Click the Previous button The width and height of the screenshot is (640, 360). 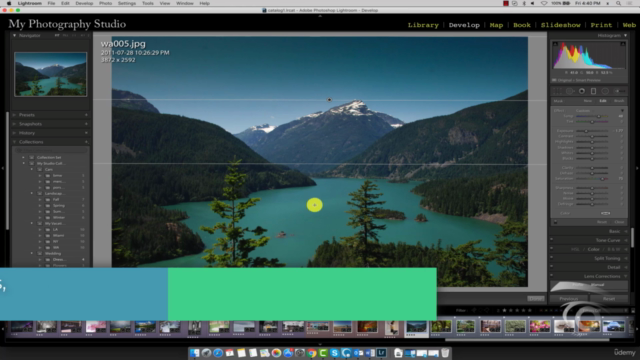pyautogui.click(x=569, y=299)
